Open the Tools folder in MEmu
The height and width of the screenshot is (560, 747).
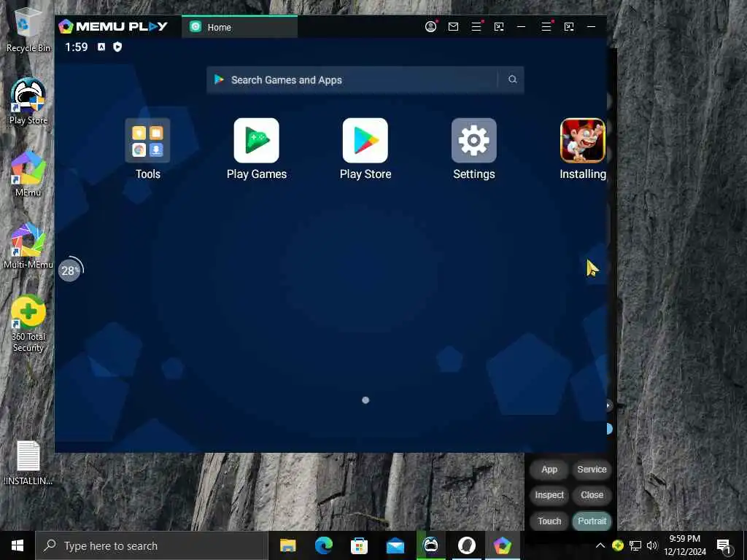147,141
